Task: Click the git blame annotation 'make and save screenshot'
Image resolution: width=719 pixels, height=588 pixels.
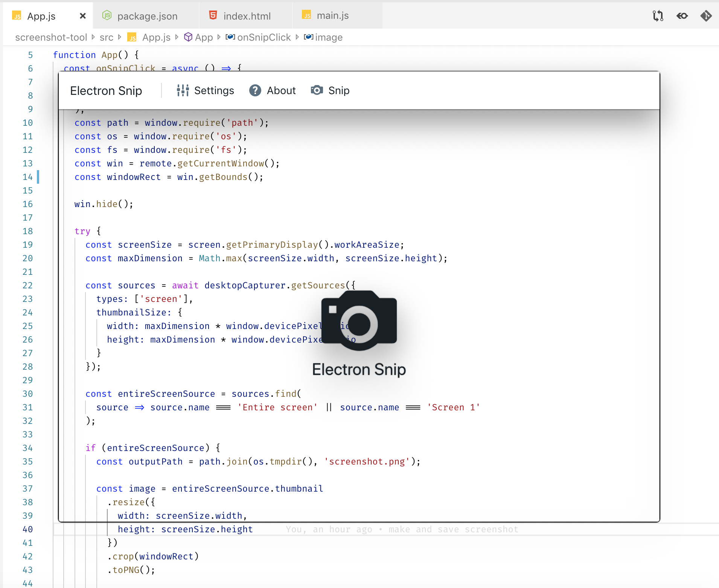Action: tap(454, 529)
